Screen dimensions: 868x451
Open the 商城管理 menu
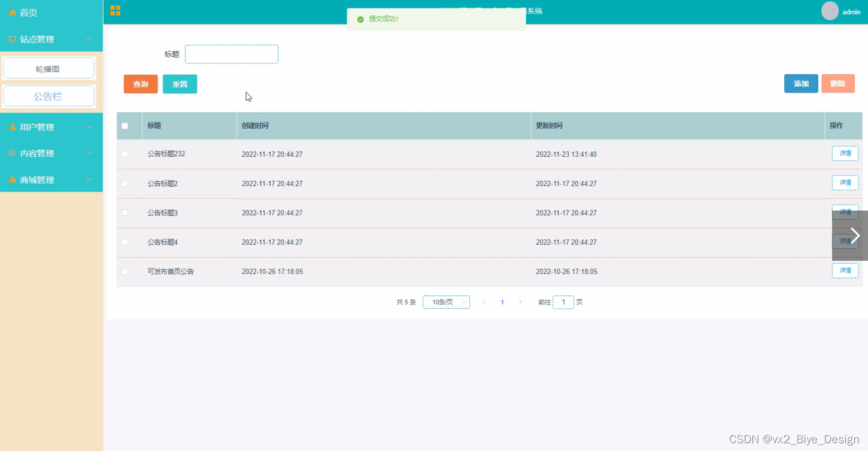pos(51,179)
